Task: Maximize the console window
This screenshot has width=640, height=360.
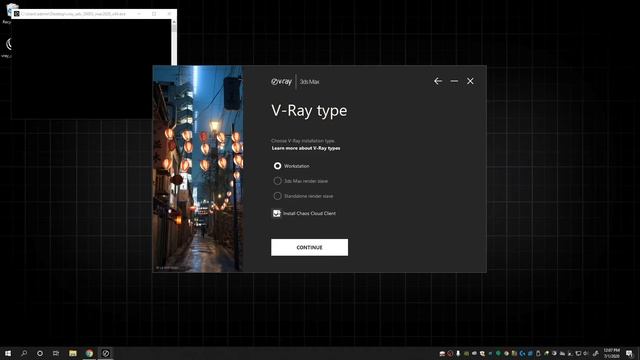Action: (x=154, y=14)
